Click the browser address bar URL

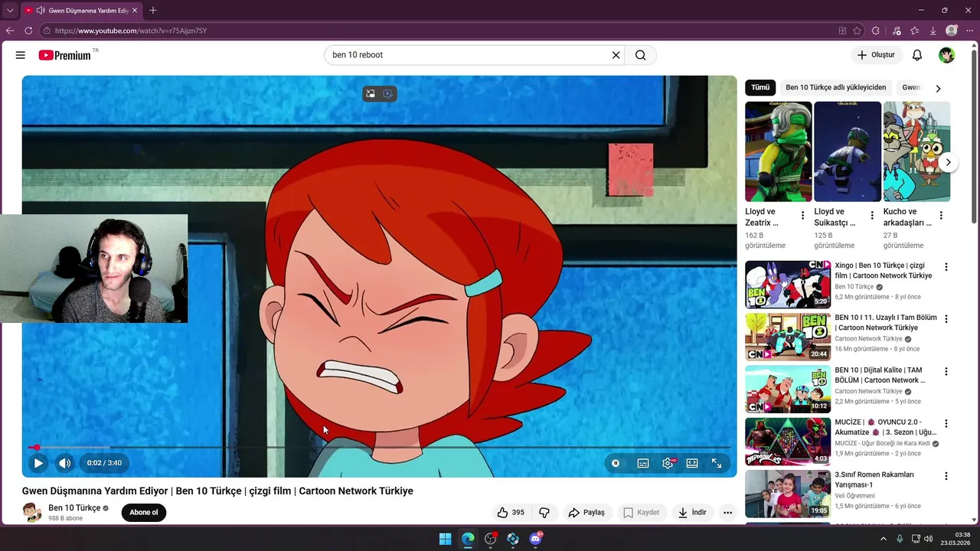pyautogui.click(x=131, y=31)
